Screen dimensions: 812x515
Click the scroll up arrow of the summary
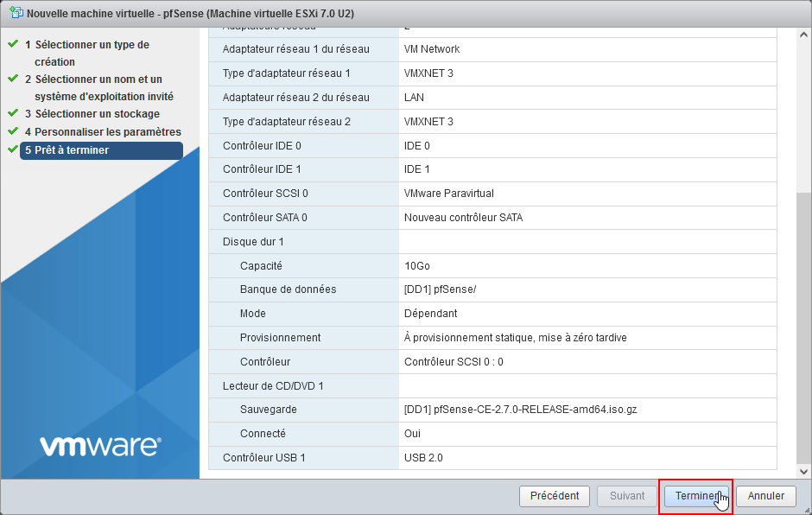(x=803, y=35)
